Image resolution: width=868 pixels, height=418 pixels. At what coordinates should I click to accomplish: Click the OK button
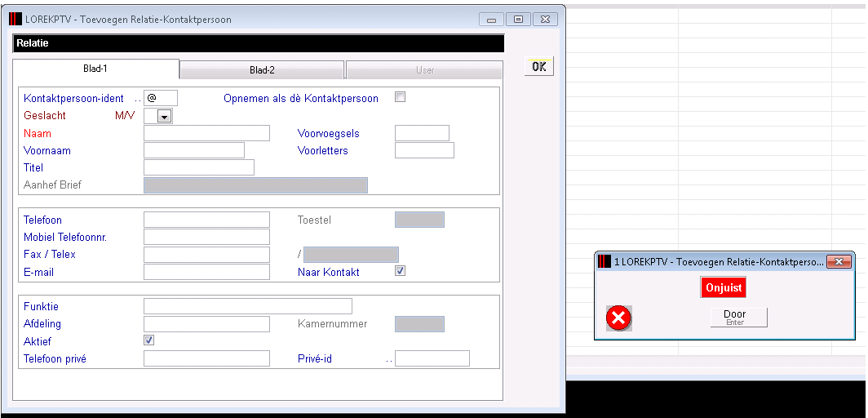538,66
